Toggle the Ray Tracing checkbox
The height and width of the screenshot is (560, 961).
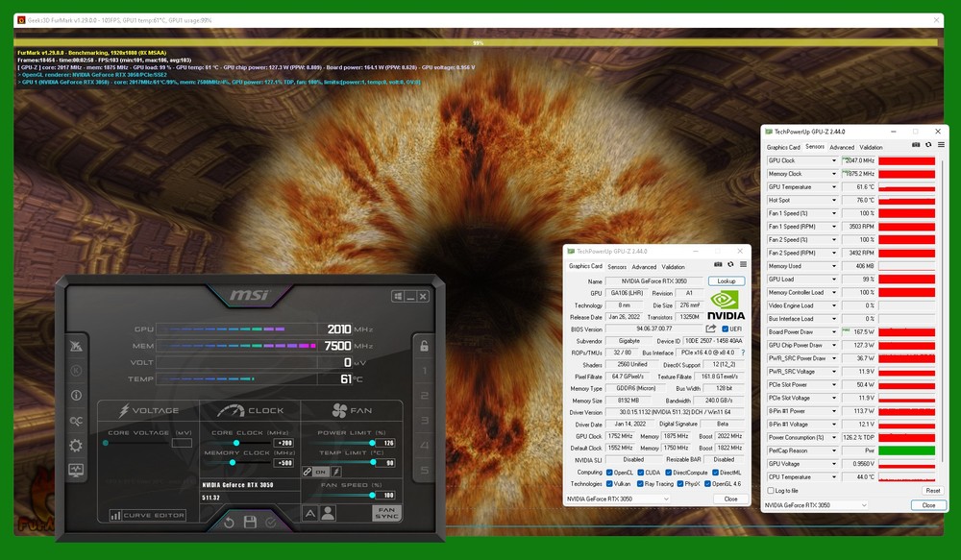(640, 484)
